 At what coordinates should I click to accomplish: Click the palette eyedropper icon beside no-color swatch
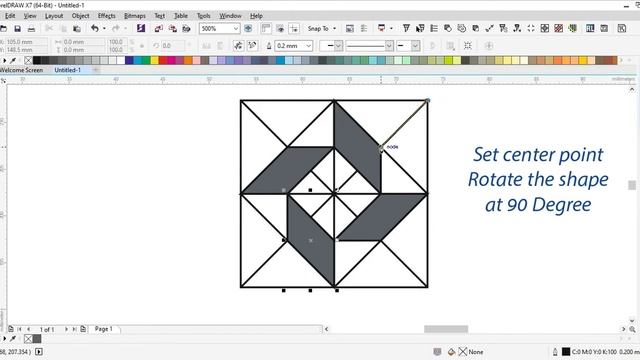(13, 60)
